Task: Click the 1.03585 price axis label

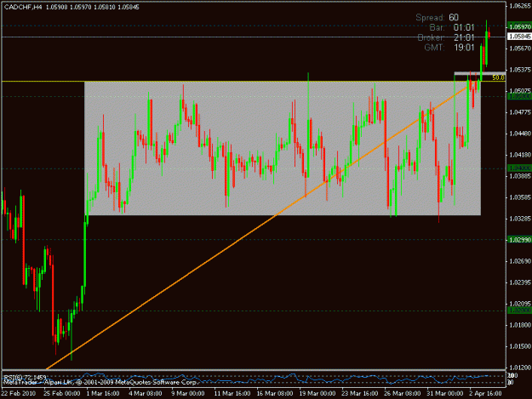Action: point(520,197)
